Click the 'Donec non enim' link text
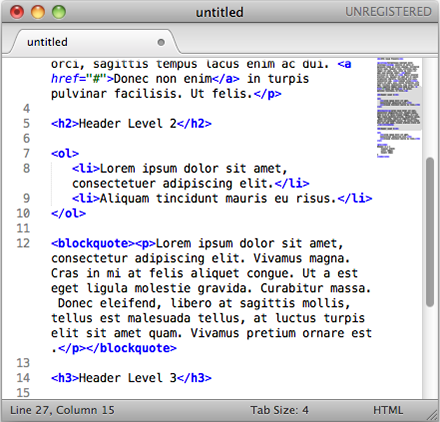The height and width of the screenshot is (422, 440). (x=163, y=79)
